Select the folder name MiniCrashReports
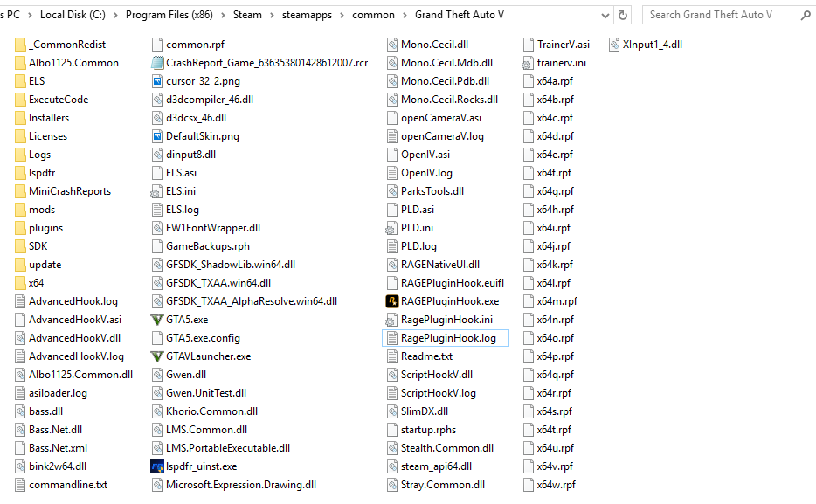This screenshot has height=504, width=816. click(70, 191)
